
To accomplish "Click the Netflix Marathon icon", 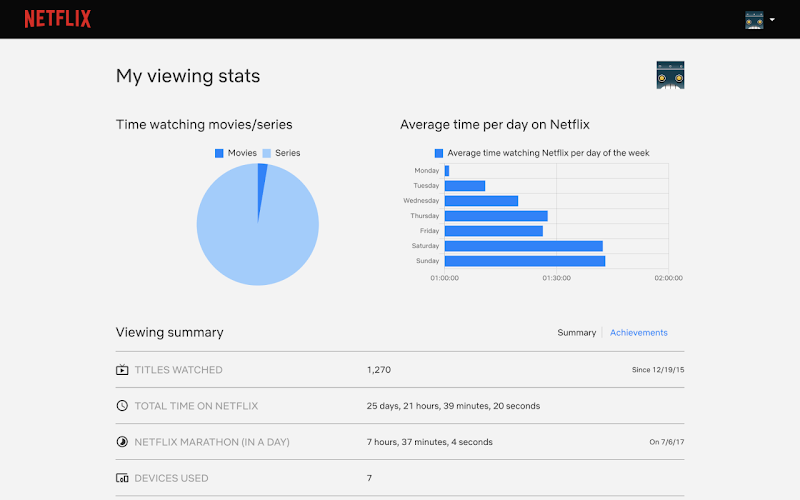I will click(122, 442).
